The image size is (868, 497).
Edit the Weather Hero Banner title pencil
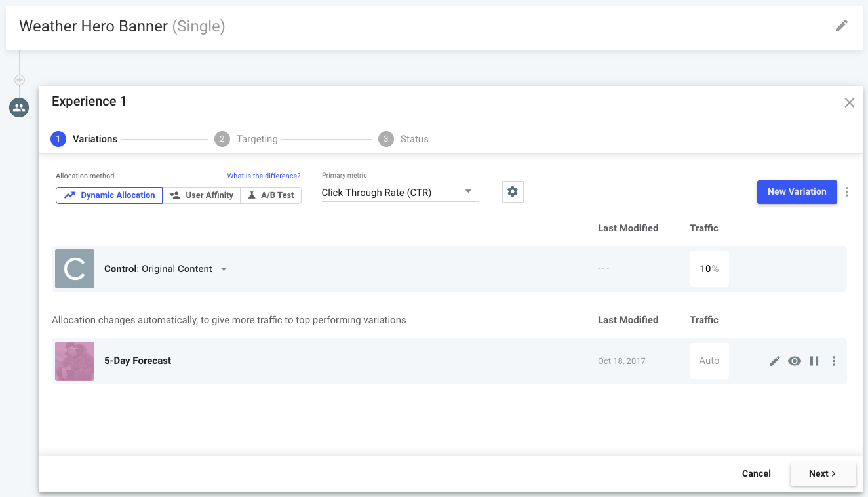pyautogui.click(x=842, y=26)
